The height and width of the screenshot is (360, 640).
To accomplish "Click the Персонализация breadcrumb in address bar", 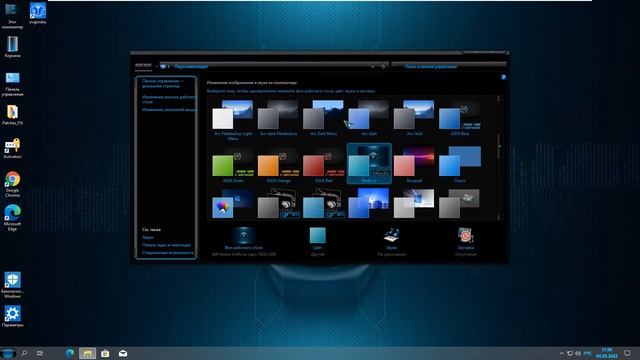I will 191,66.
